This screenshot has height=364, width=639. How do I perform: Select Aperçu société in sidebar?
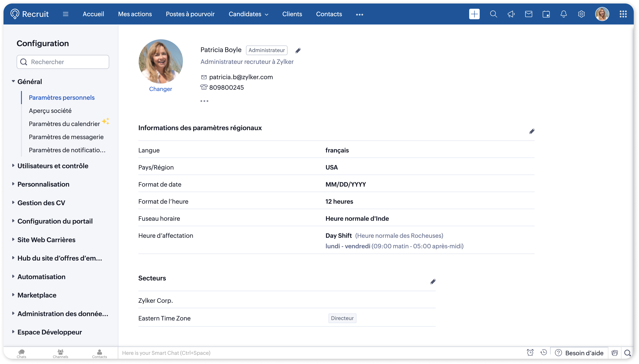(50, 110)
